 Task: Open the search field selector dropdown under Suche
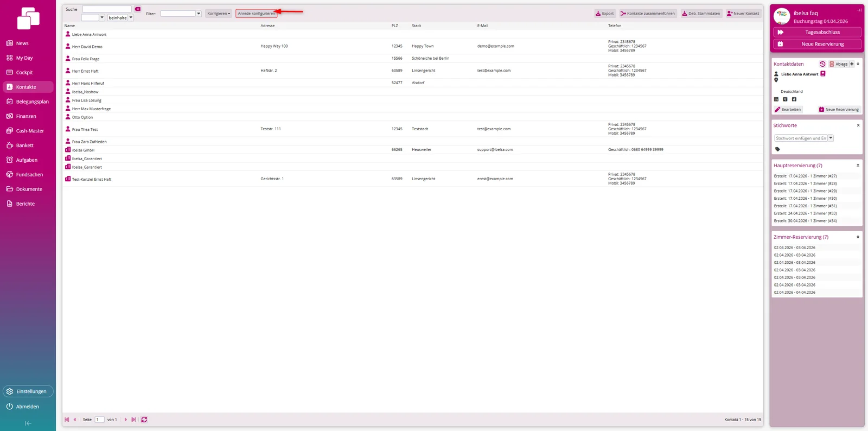[102, 18]
